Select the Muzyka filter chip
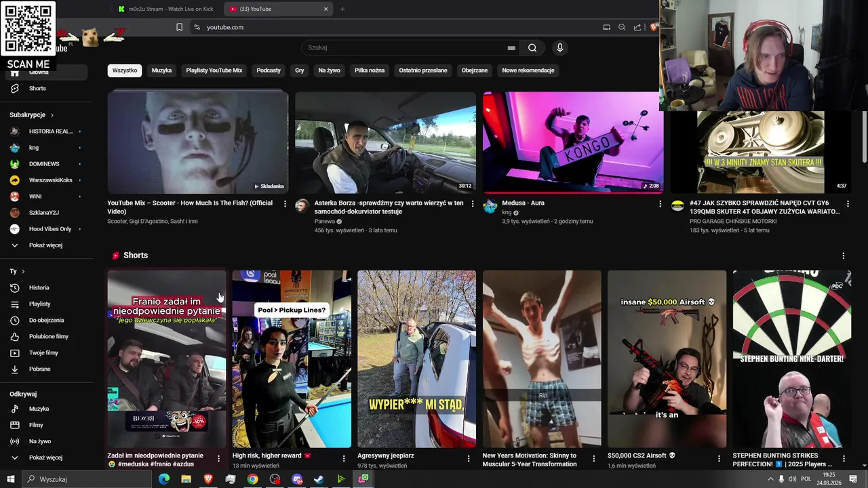Image resolution: width=868 pixels, height=488 pixels. [x=161, y=70]
